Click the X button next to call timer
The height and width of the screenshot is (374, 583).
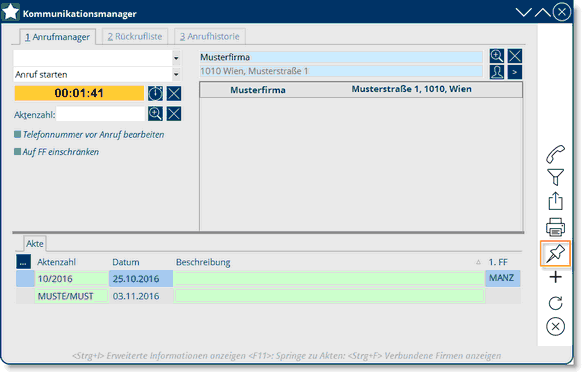[174, 93]
